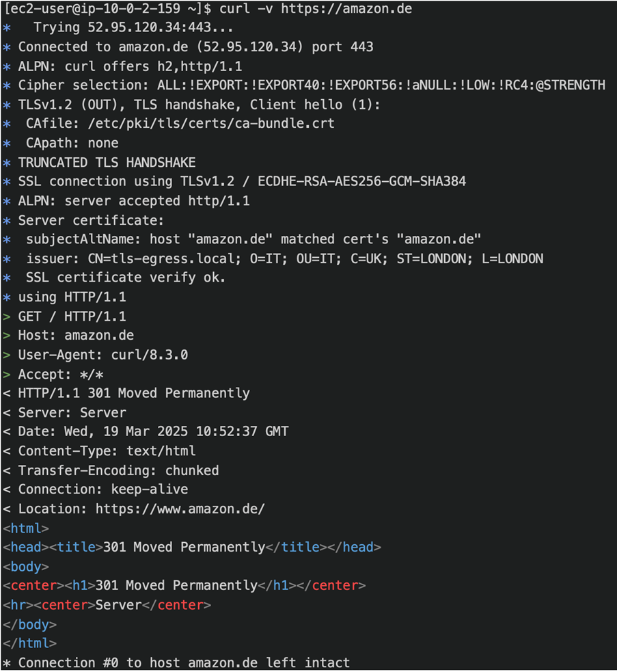Click 'Connection #0 to host amazon.de left intact'
Screen dimensions: 617x672
tap(184, 662)
